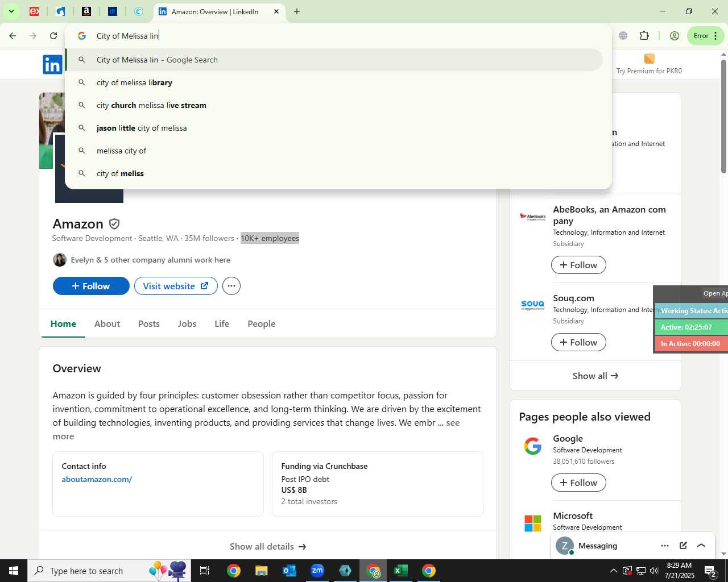Open Task View on the taskbar

pos(205,571)
